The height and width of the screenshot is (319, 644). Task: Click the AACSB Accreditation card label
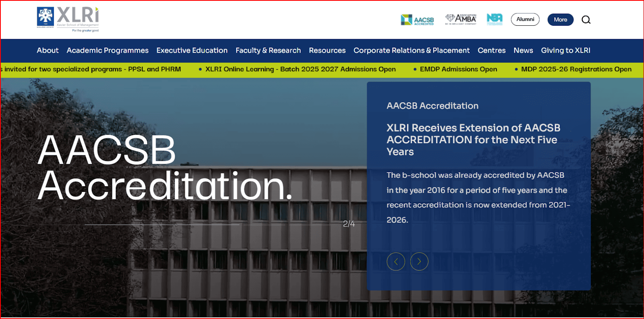433,106
